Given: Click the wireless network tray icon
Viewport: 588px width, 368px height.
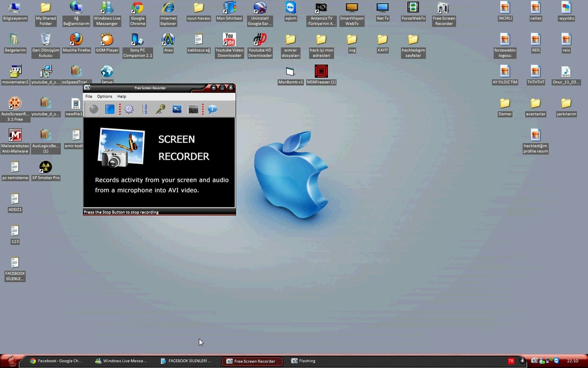Looking at the screenshot, I should coord(549,361).
